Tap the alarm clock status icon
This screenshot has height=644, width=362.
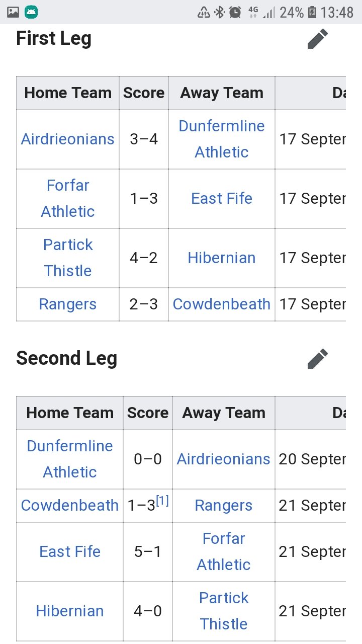[235, 12]
